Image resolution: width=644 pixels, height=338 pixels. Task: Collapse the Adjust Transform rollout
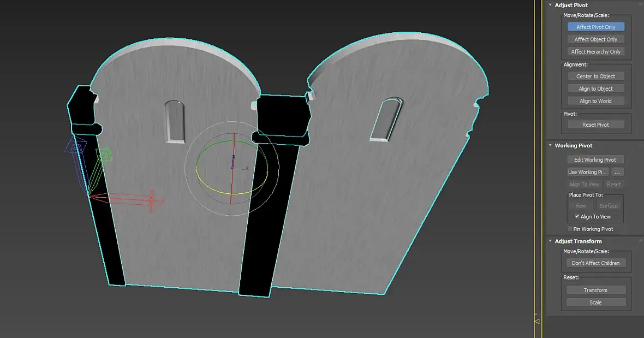(x=550, y=241)
